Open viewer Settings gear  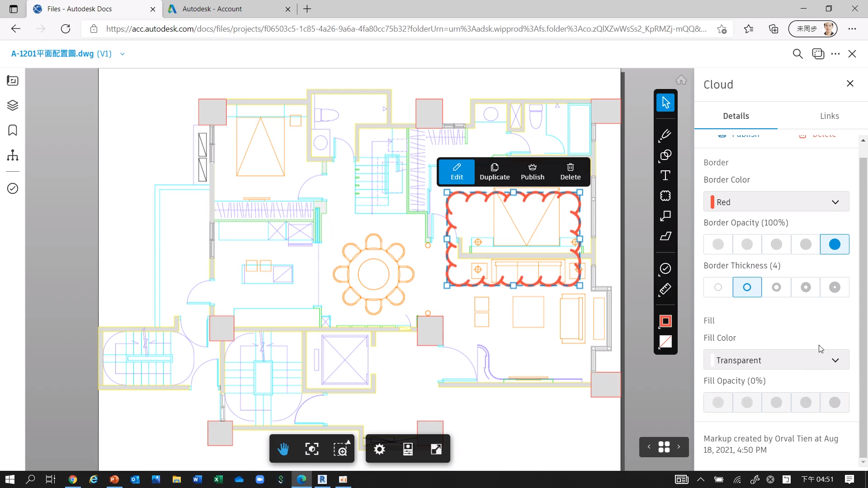click(380, 449)
